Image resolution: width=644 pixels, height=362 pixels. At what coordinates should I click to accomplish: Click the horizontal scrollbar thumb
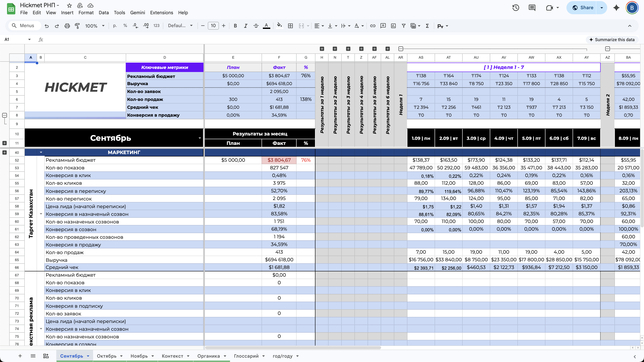(293, 348)
